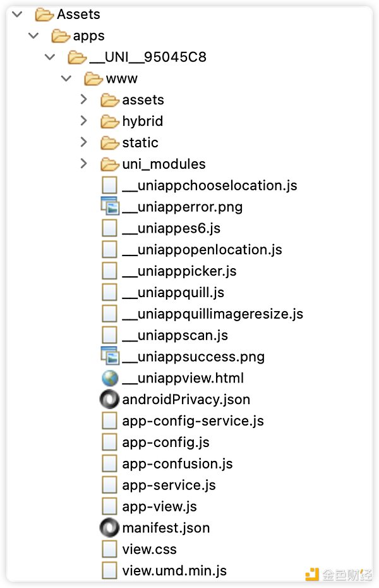Viewport: 379px width, 588px height.
Task: Click the blank file icon beside view.css
Action: [x=109, y=549]
